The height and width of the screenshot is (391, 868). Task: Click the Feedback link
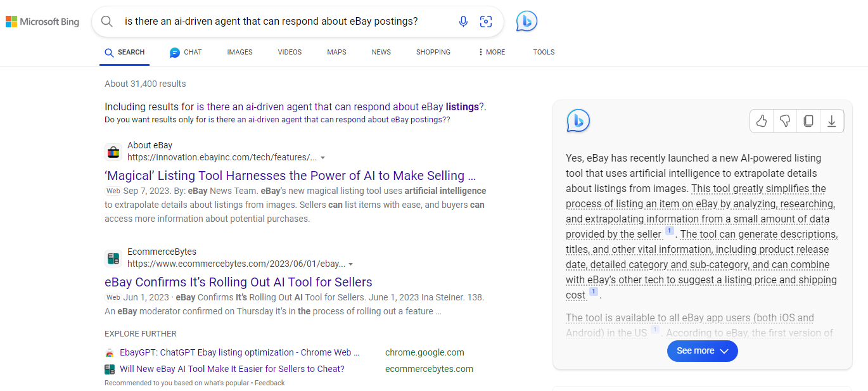pos(270,383)
